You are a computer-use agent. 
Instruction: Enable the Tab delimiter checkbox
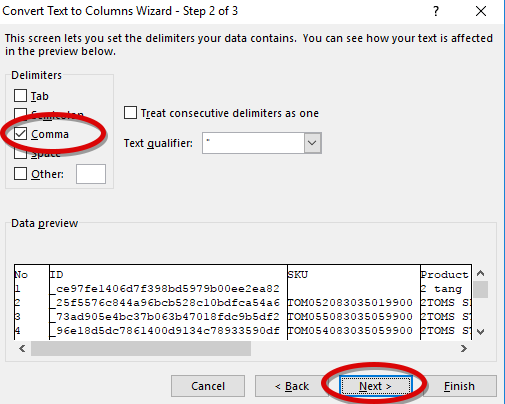click(x=20, y=96)
